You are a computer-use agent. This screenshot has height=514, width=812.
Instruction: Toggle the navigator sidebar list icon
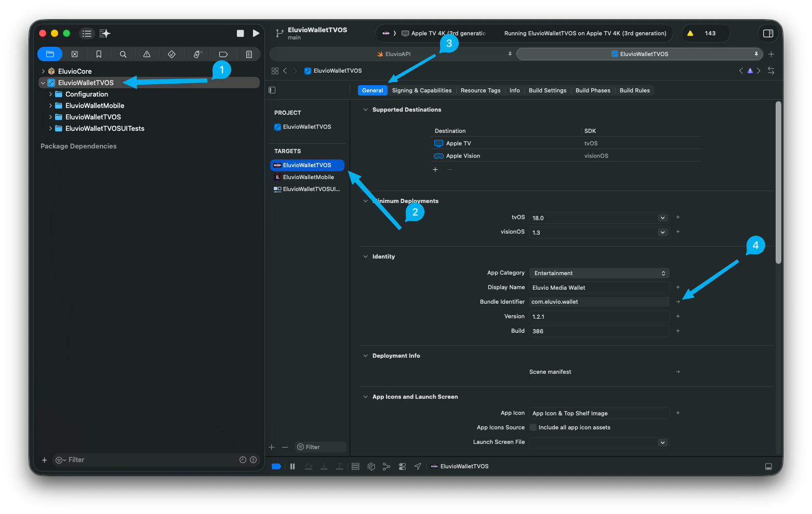(x=87, y=33)
